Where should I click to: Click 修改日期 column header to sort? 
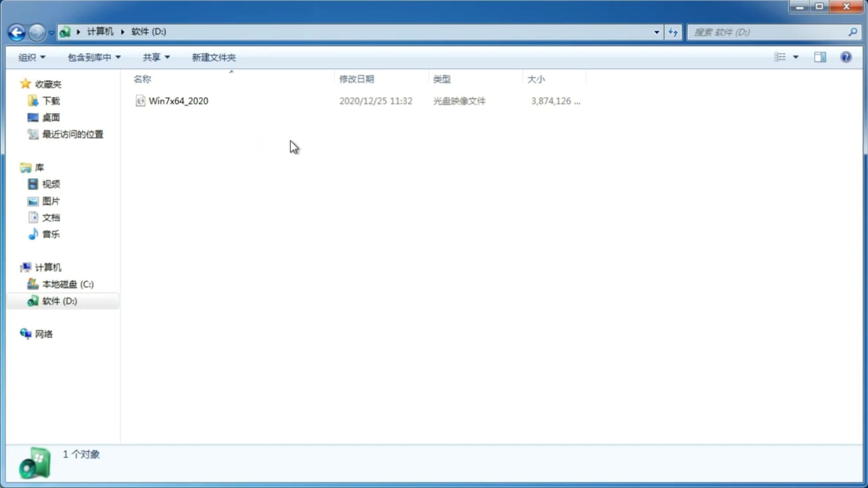pyautogui.click(x=356, y=79)
